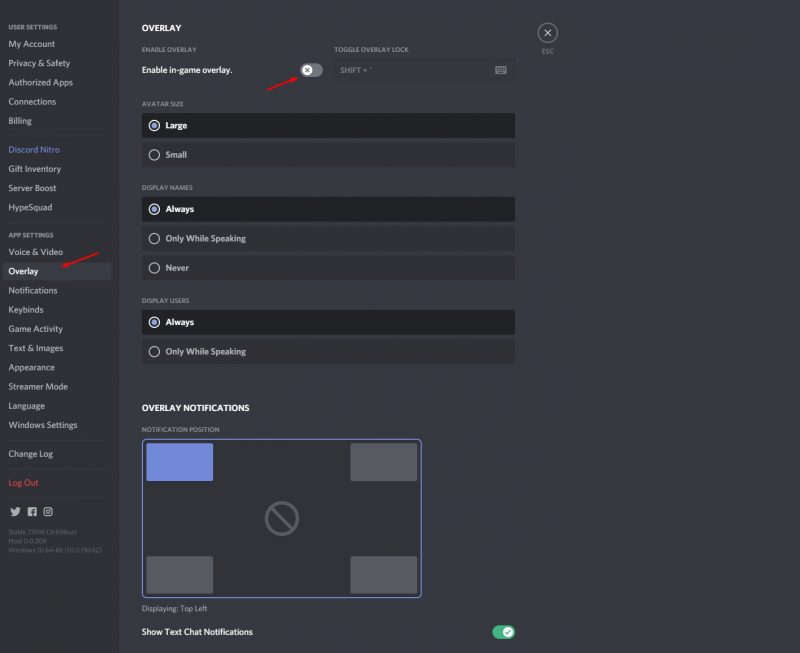Open the Facebook social link icon

(32, 511)
